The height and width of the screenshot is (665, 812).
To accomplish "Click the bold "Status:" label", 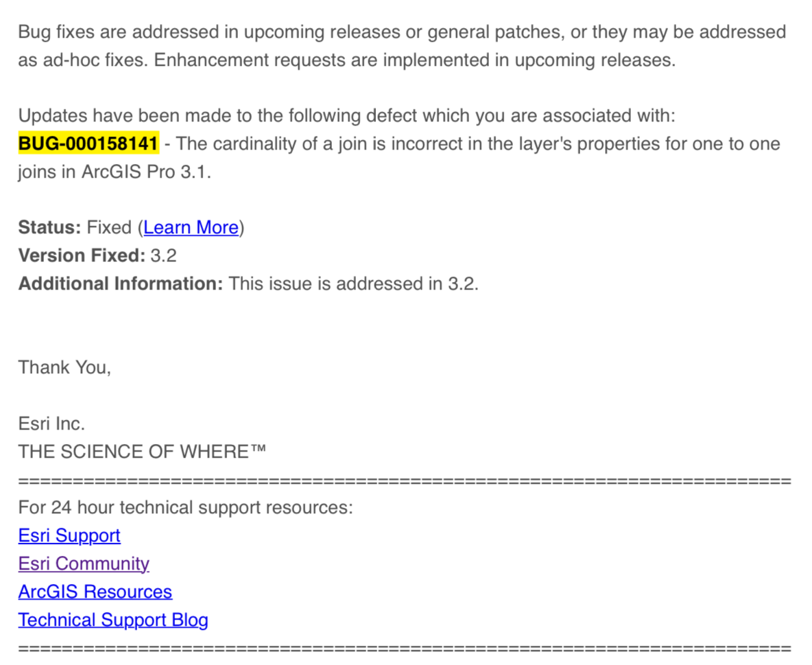I will coord(50,228).
